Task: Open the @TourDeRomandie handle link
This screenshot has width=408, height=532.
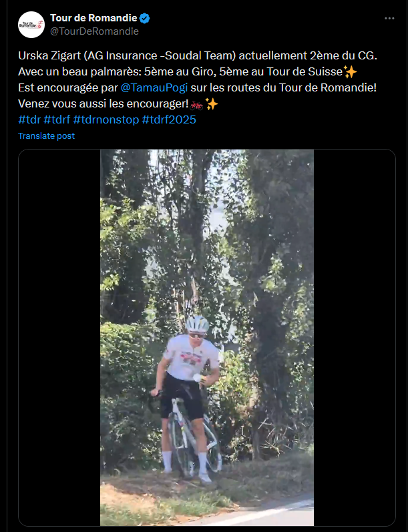Action: [x=94, y=31]
